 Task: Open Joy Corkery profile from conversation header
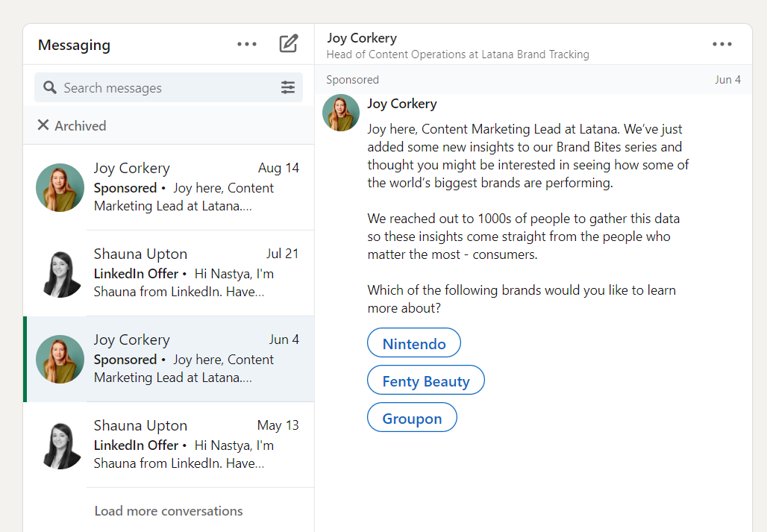(x=362, y=37)
